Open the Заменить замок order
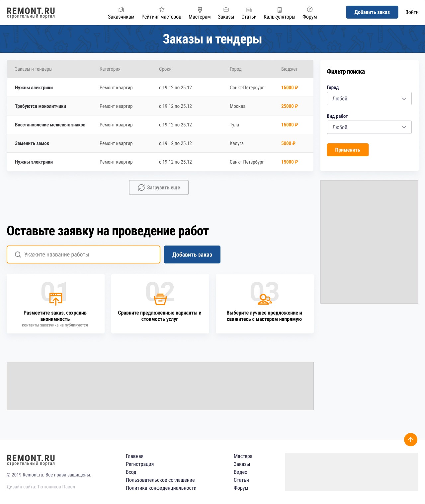The image size is (425, 504). pos(160,143)
